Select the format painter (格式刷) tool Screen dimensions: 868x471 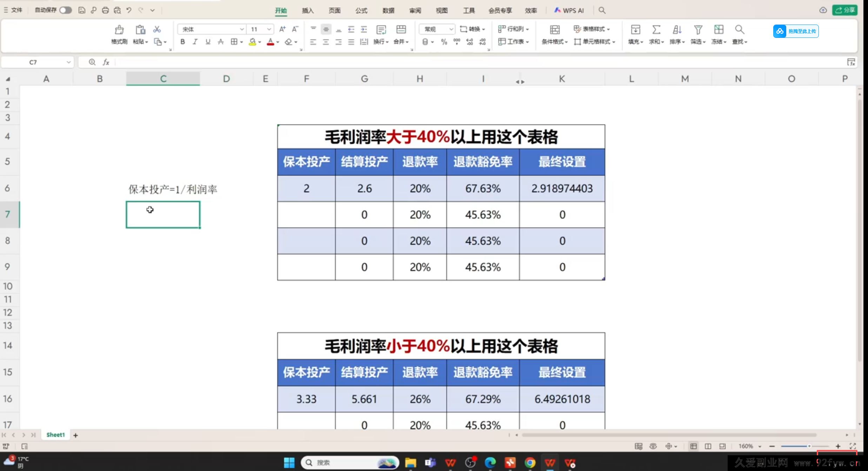[119, 34]
